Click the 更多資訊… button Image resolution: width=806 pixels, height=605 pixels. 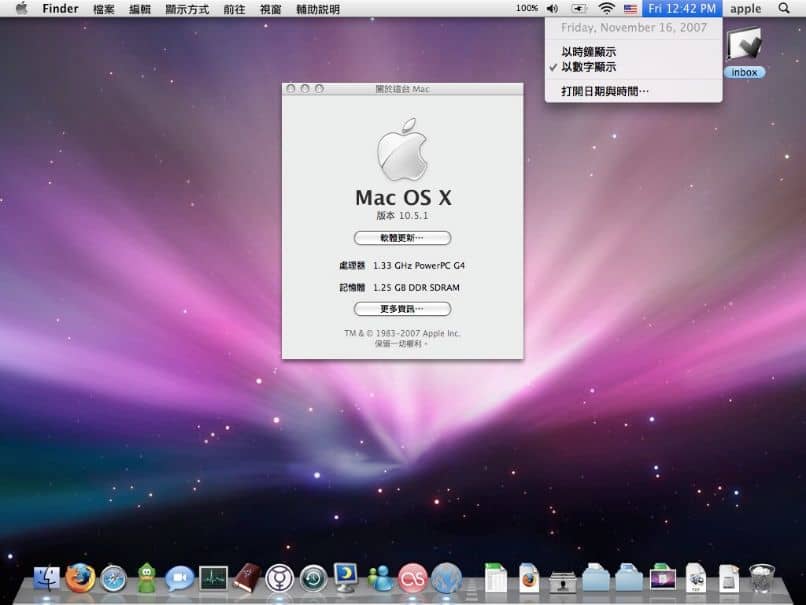tap(402, 309)
